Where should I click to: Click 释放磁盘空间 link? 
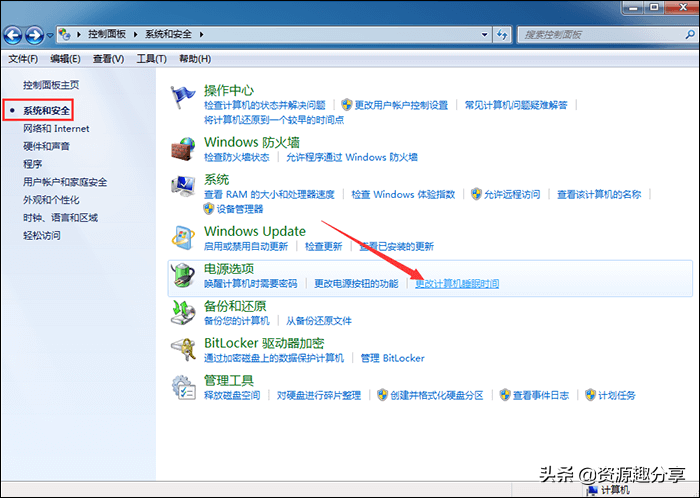232,395
